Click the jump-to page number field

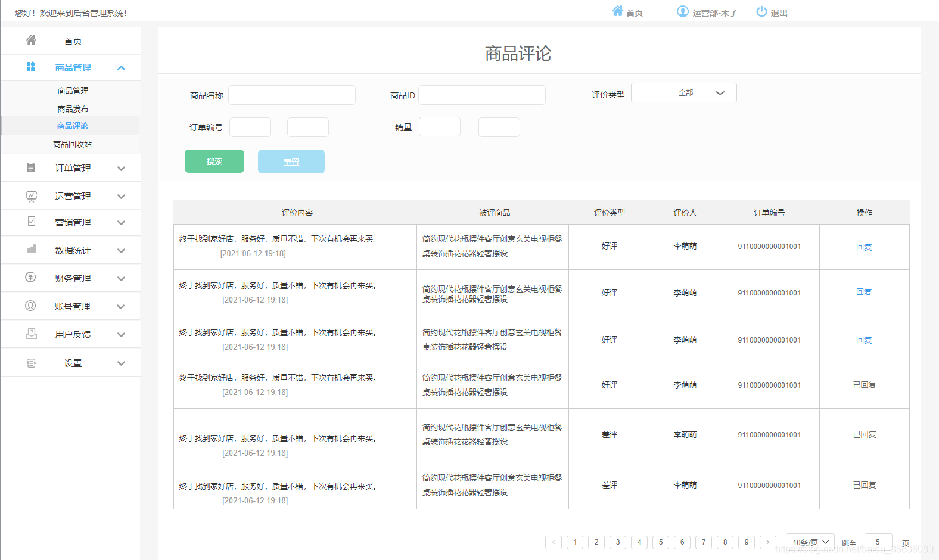click(878, 542)
